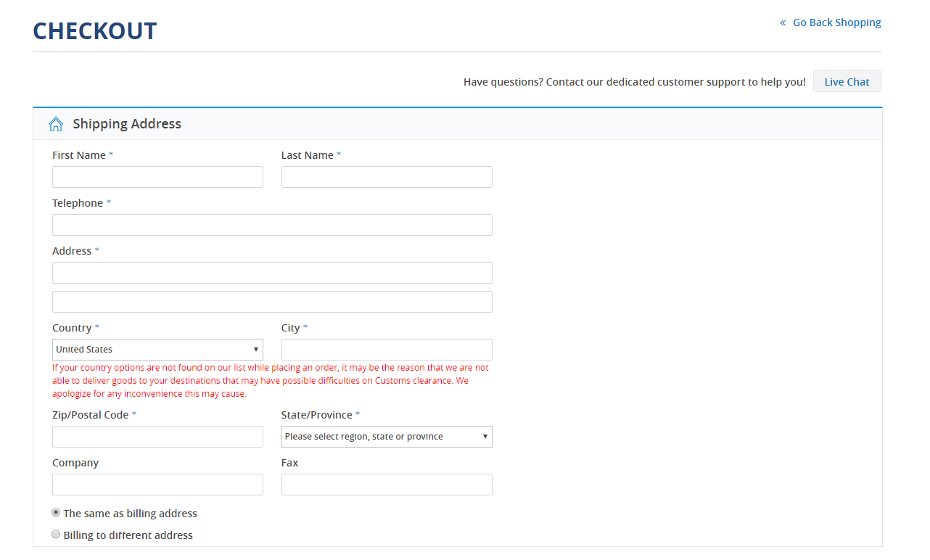Focus the City text field
This screenshot has width=930, height=560.
(x=387, y=350)
